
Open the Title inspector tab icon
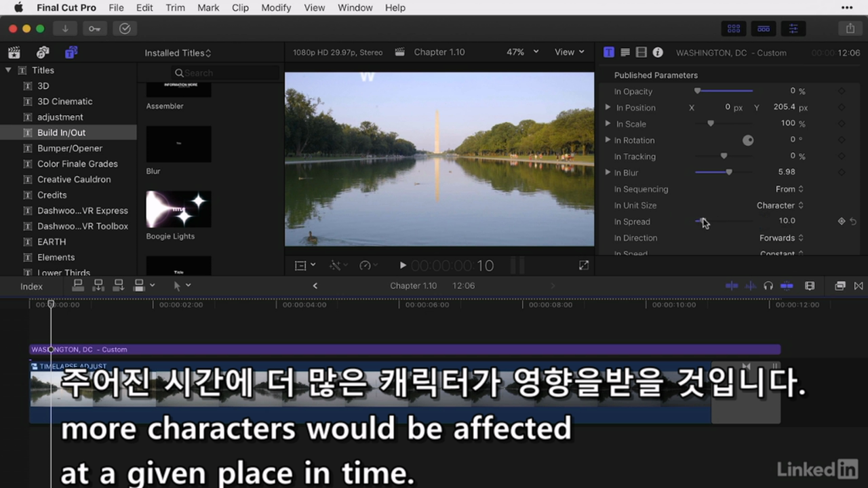(609, 52)
